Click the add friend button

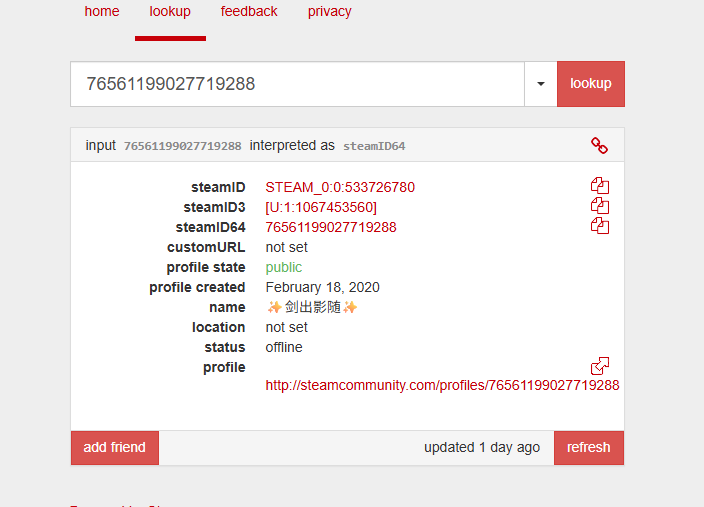pos(114,448)
